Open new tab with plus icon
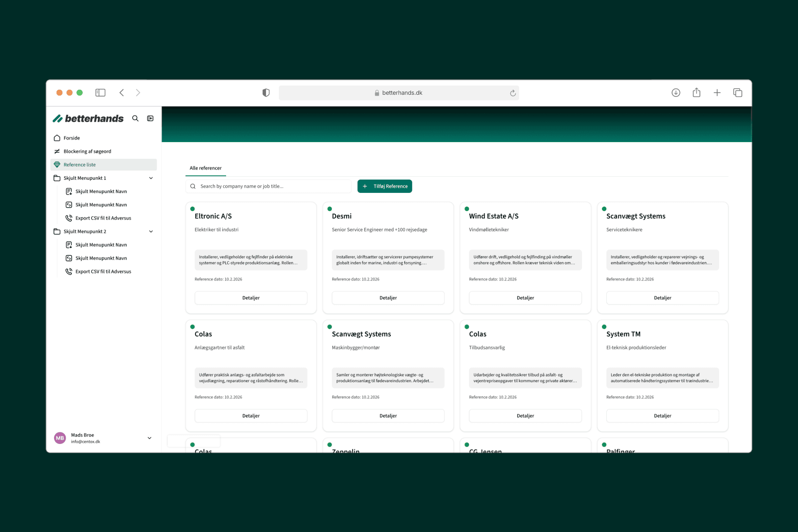This screenshot has height=532, width=798. coord(717,93)
